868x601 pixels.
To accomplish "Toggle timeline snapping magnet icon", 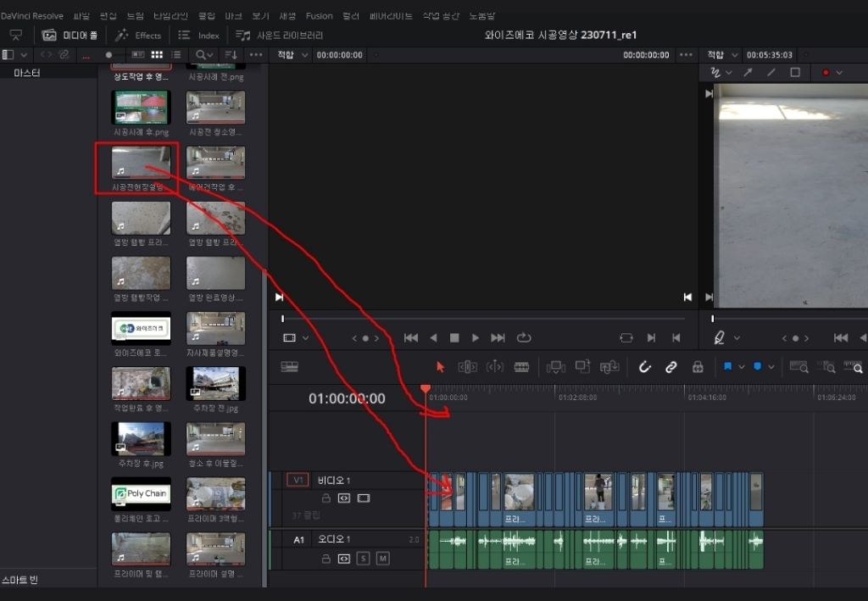I will [644, 366].
